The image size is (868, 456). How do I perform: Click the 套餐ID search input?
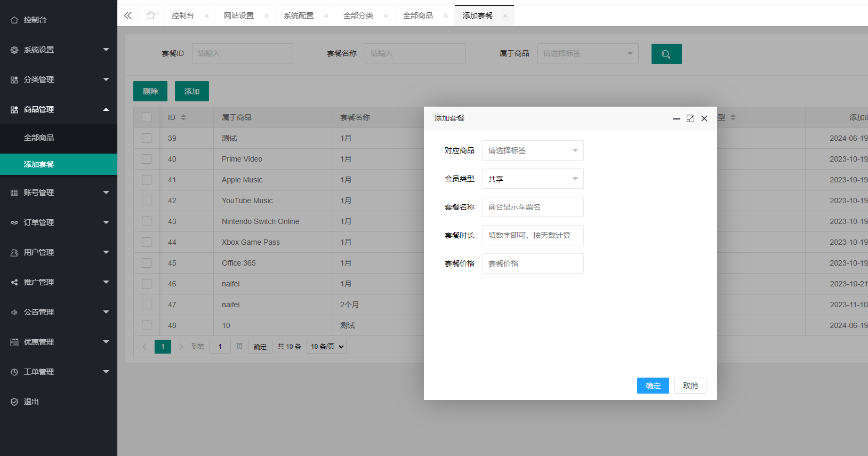point(243,53)
